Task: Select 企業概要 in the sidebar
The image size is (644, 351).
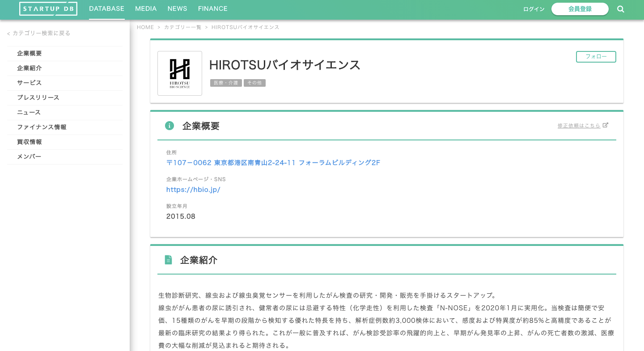Action: [65, 53]
